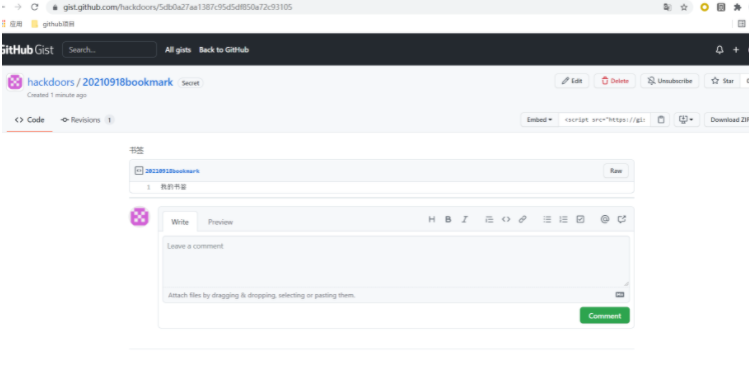The height and width of the screenshot is (366, 749).
Task: Mention a user with the @ icon
Action: tap(605, 219)
